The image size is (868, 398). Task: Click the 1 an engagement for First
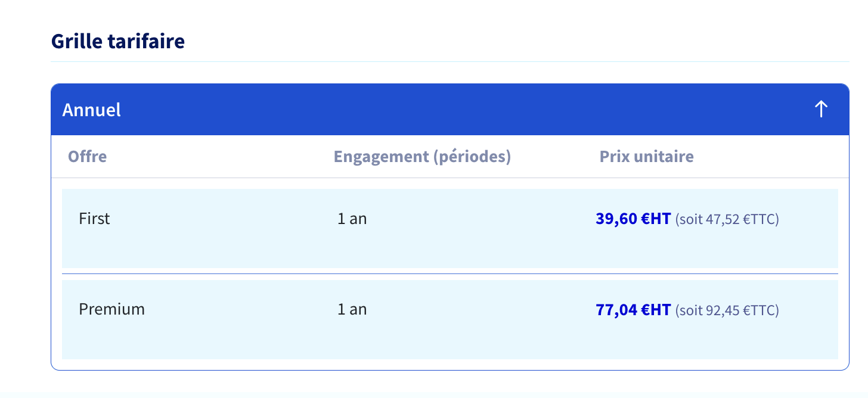point(352,219)
